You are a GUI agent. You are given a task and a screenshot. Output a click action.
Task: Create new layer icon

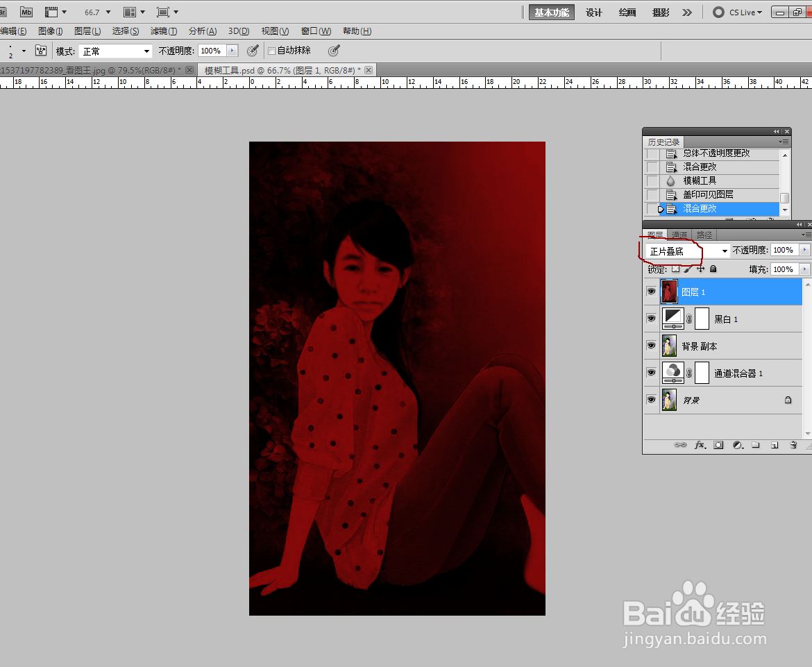775,445
